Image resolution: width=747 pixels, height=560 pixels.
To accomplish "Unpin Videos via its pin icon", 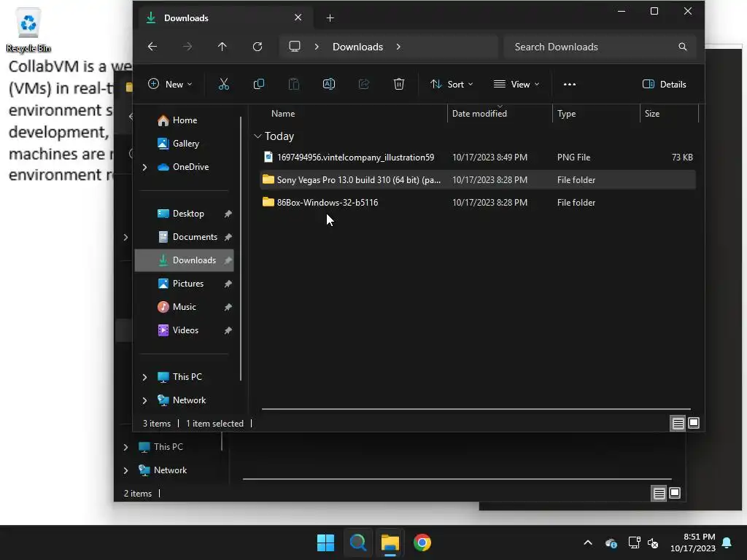I will click(x=228, y=330).
